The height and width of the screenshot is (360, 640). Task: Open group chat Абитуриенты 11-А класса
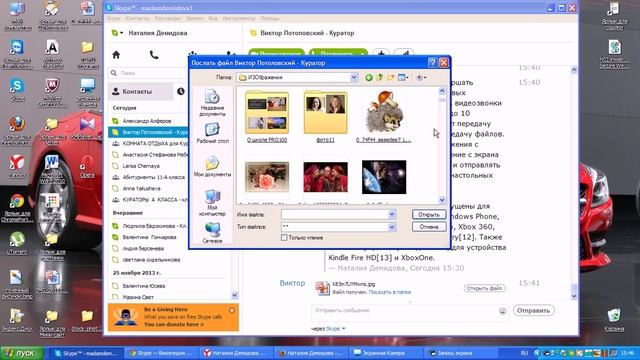[x=153, y=177]
